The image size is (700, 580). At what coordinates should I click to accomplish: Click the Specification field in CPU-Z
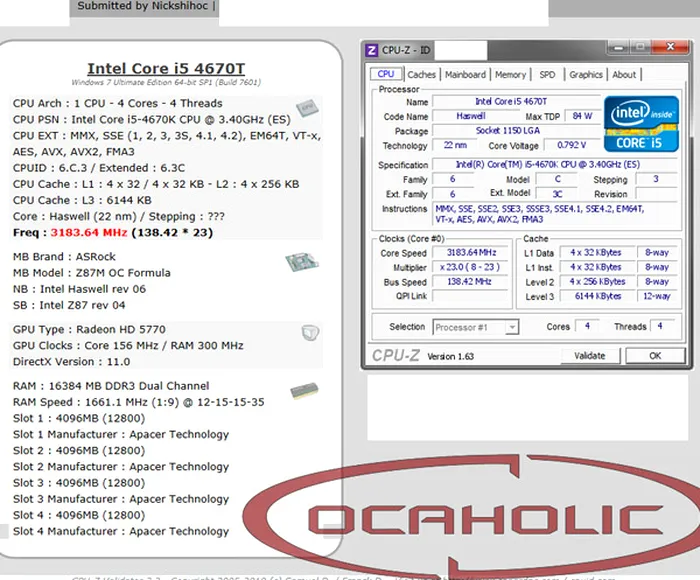click(556, 165)
